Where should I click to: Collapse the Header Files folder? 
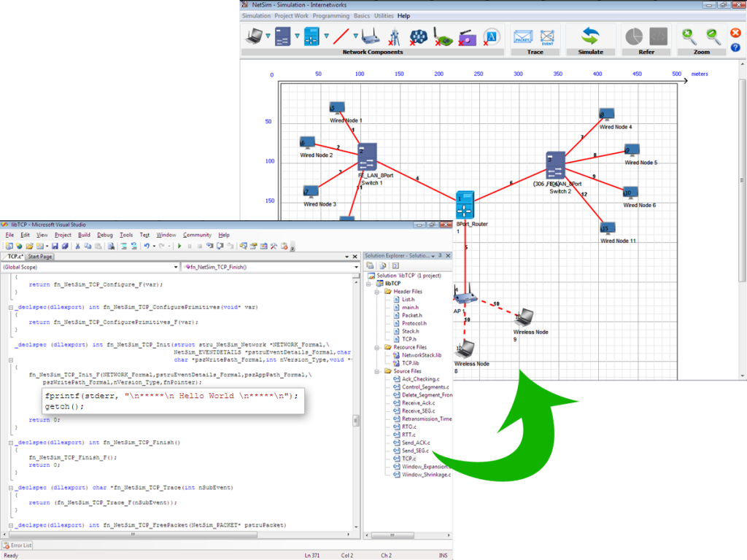pos(377,292)
